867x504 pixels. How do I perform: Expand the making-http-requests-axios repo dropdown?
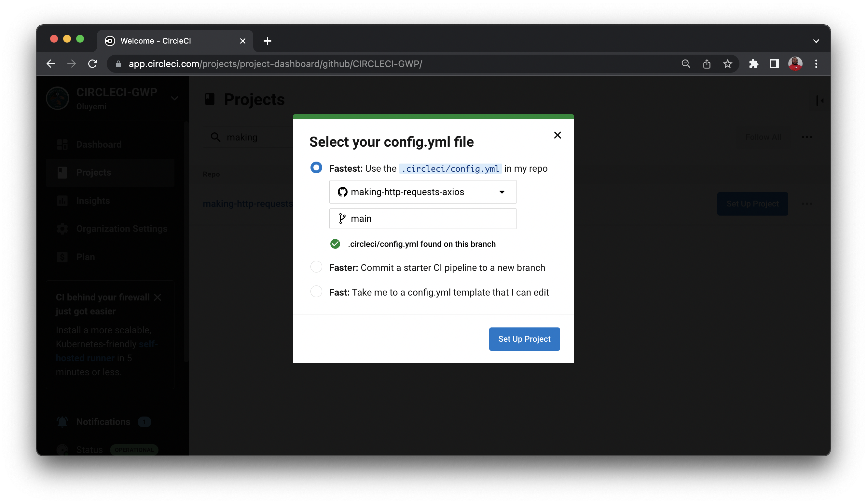coord(502,192)
